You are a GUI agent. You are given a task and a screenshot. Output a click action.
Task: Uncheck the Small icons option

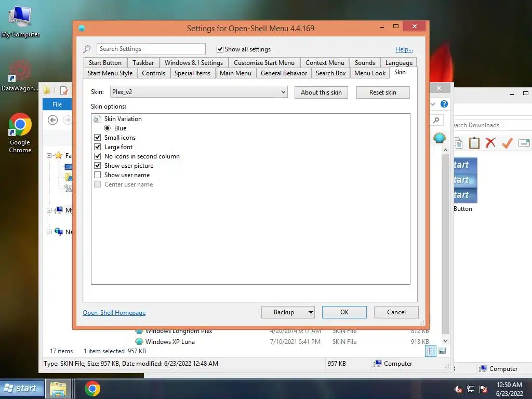(97, 138)
